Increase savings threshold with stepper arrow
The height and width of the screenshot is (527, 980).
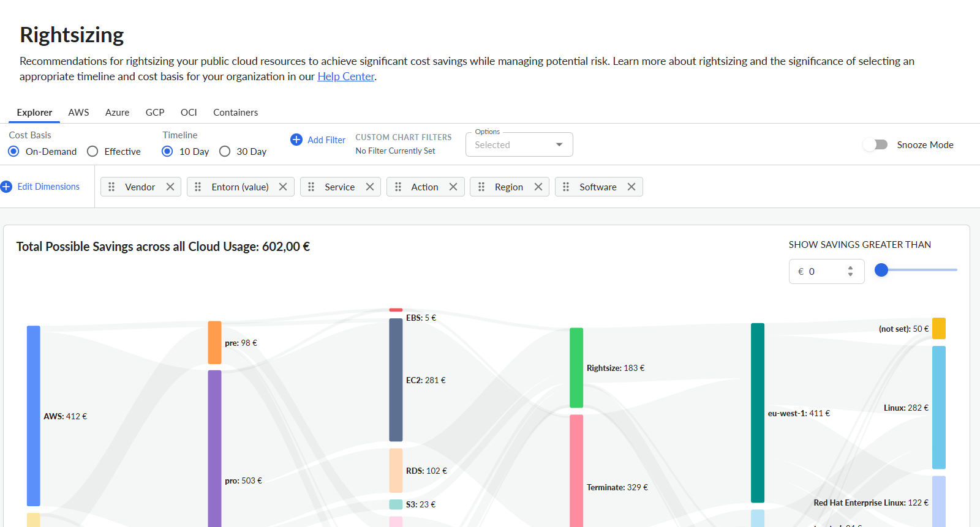(x=850, y=268)
